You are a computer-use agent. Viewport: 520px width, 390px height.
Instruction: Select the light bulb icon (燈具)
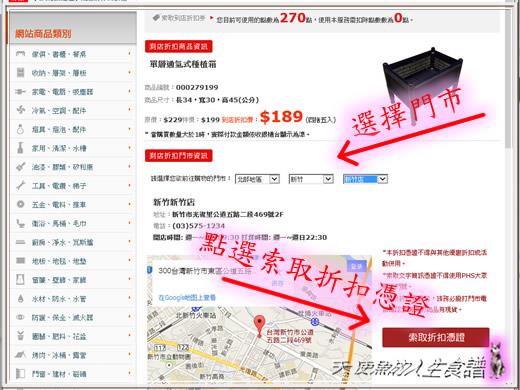coord(20,129)
